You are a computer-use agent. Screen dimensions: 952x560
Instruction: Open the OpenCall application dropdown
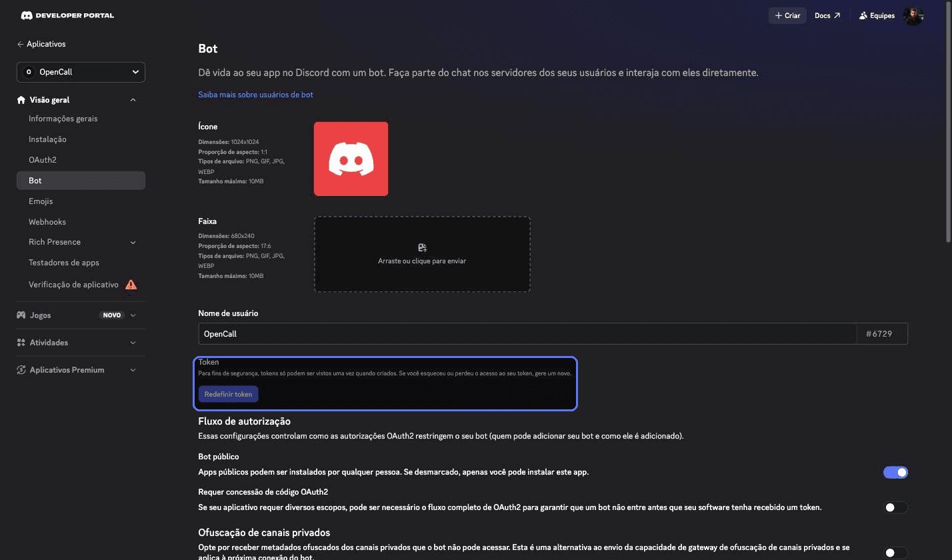81,72
